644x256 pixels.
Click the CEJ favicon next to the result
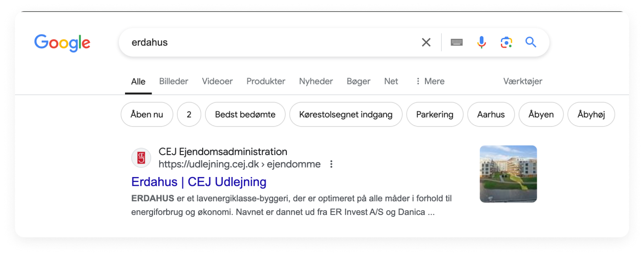pos(141,158)
